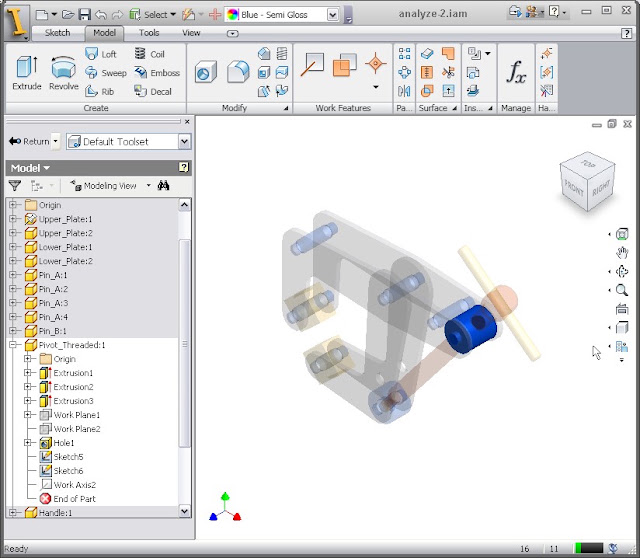Screen dimensions: 640x558
Task: Select Handle:1 in browser tree
Action: point(55,512)
